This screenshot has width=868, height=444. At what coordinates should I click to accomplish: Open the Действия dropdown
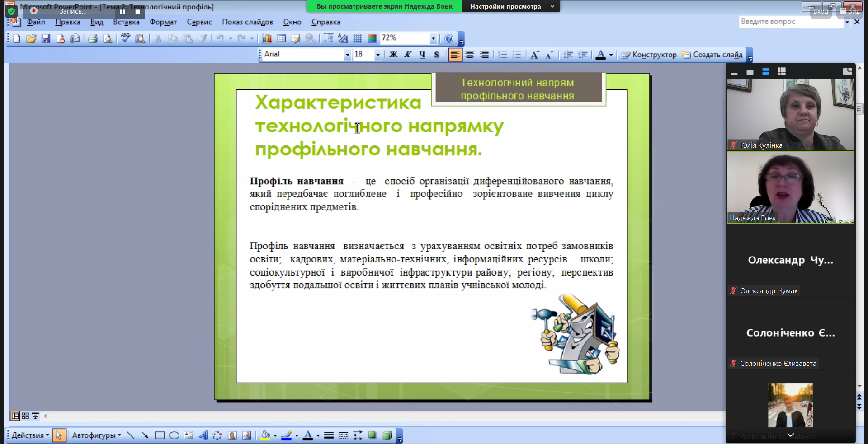tap(30, 435)
